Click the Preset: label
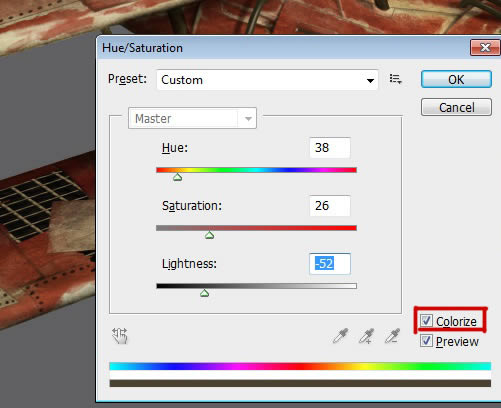Viewport: 501px width, 408px height. (127, 79)
